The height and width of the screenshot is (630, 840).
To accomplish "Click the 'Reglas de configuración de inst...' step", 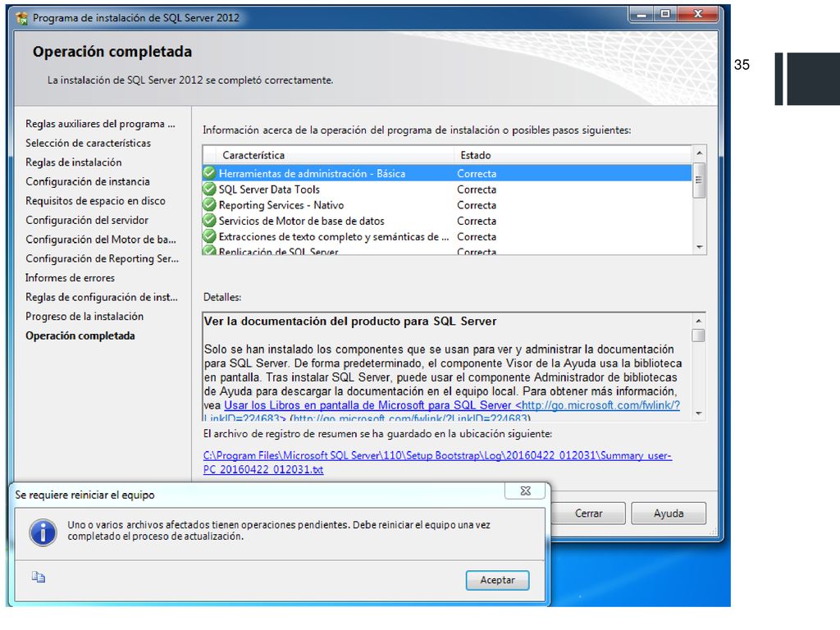I will click(x=101, y=297).
